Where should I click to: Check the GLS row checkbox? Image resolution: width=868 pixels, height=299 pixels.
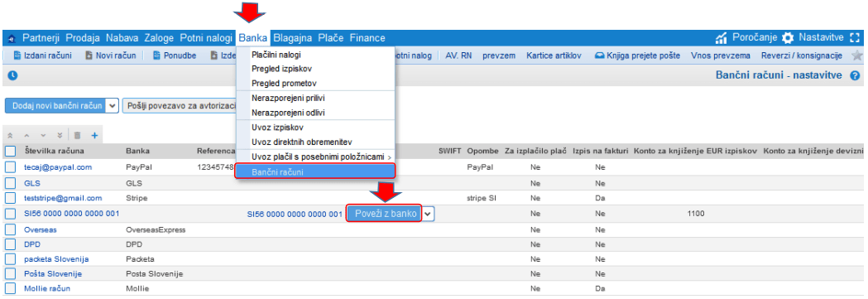click(11, 183)
